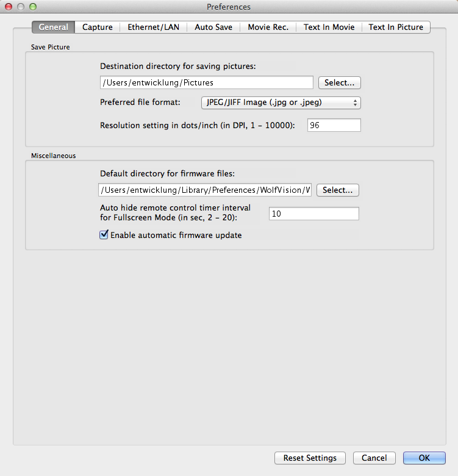Switch to Text In Picture tab
458x476 pixels.
396,27
